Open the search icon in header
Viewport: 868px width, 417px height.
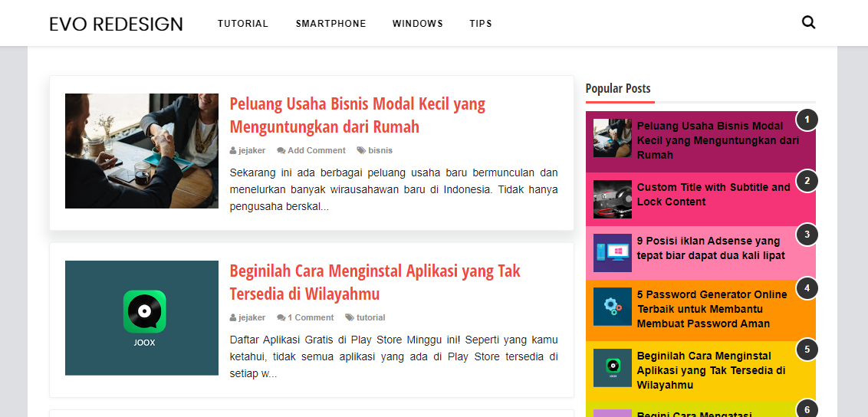tap(808, 23)
